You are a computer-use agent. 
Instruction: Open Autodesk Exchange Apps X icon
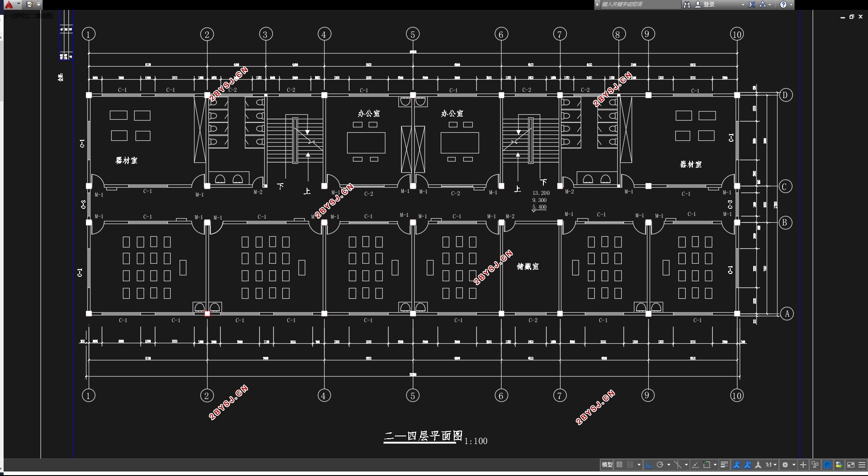tap(752, 4)
